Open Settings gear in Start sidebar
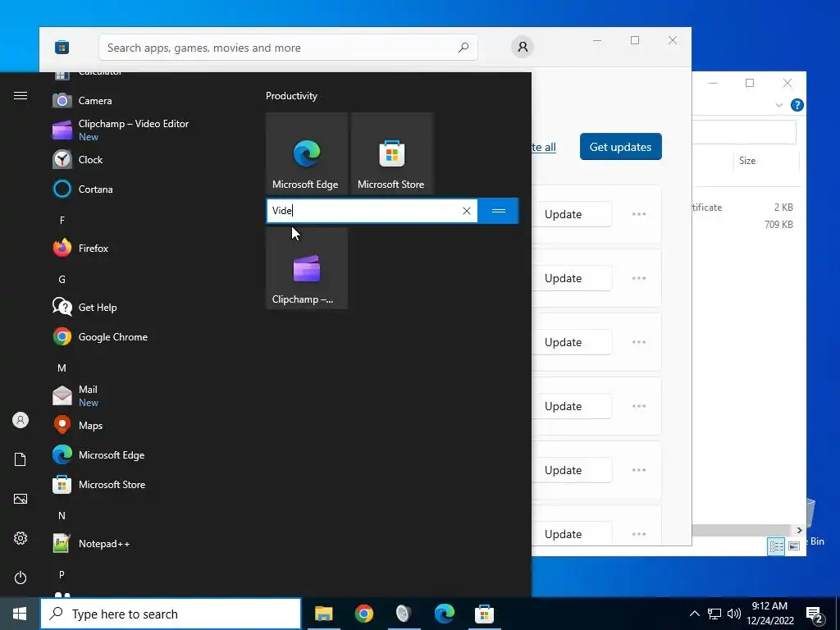The width and height of the screenshot is (840, 630). coord(21,538)
